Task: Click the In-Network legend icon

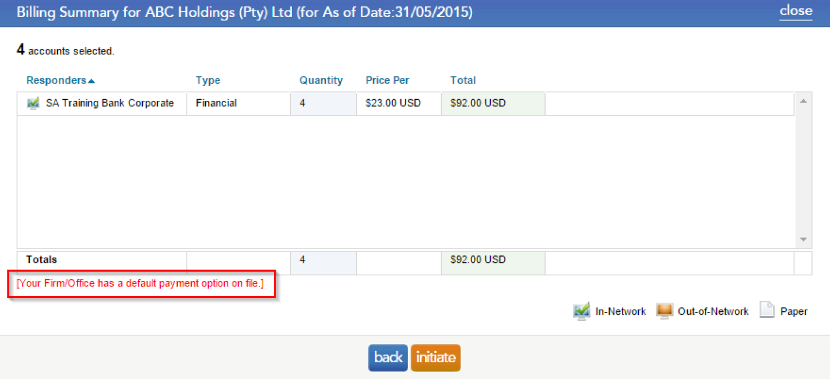Action: 582,311
